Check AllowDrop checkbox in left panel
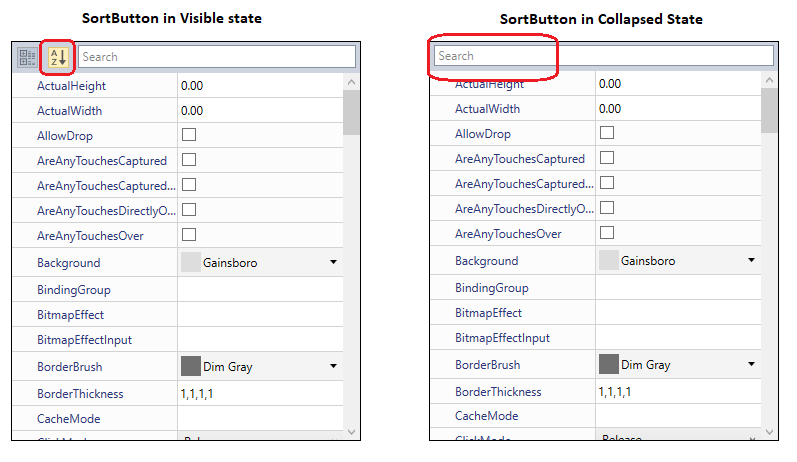797x462 pixels. click(189, 135)
